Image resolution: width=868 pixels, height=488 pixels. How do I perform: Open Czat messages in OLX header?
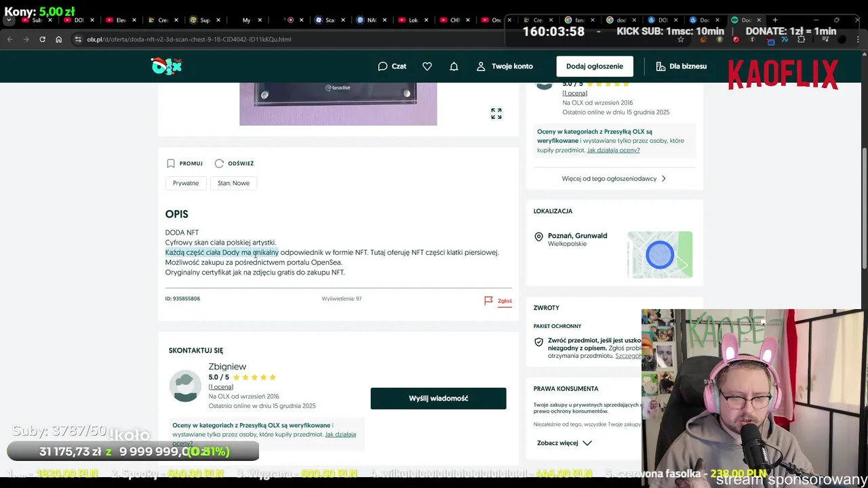tap(392, 66)
